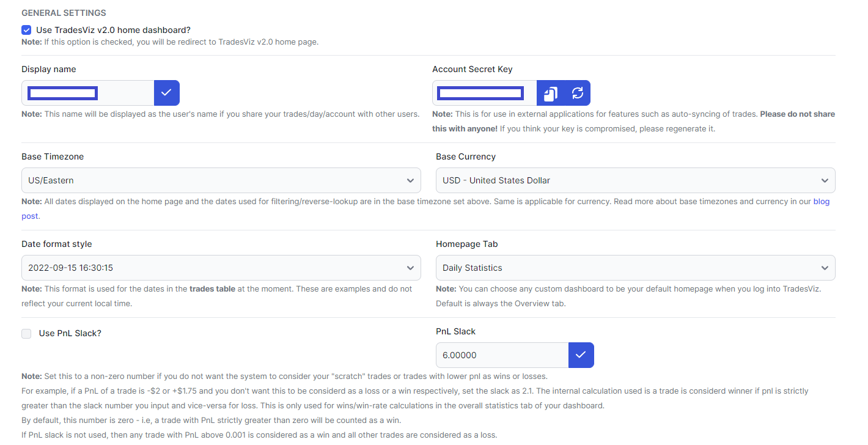Select the Date format style label

[x=57, y=244]
